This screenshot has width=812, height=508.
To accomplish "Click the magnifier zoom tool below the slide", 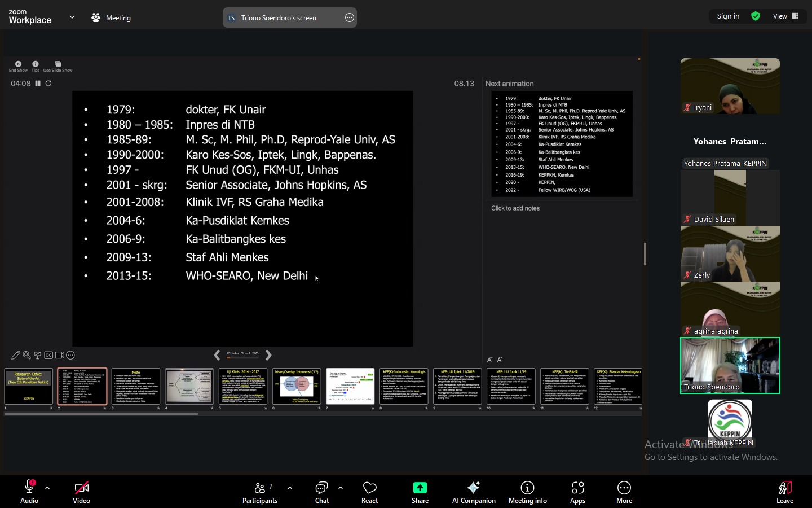I will coord(27,355).
